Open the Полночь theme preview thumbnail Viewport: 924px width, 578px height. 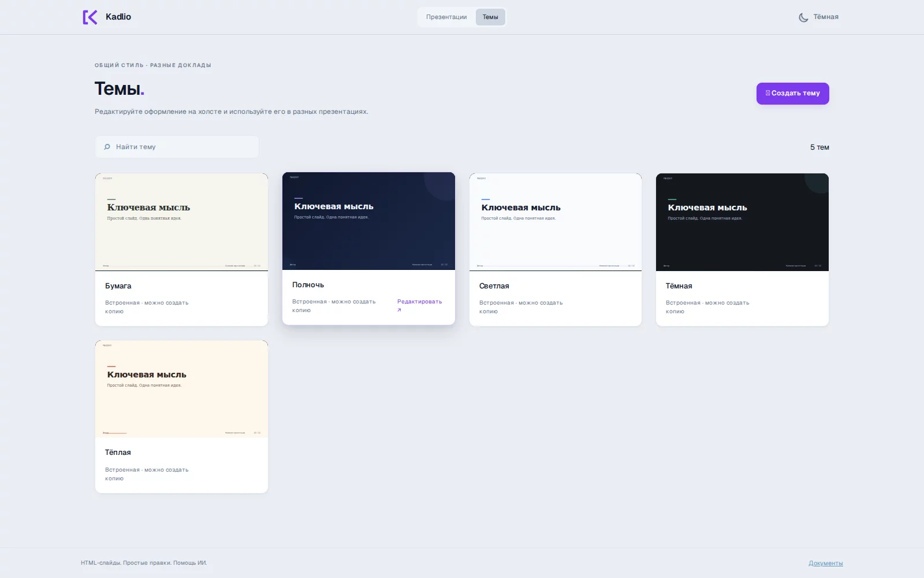pyautogui.click(x=368, y=221)
